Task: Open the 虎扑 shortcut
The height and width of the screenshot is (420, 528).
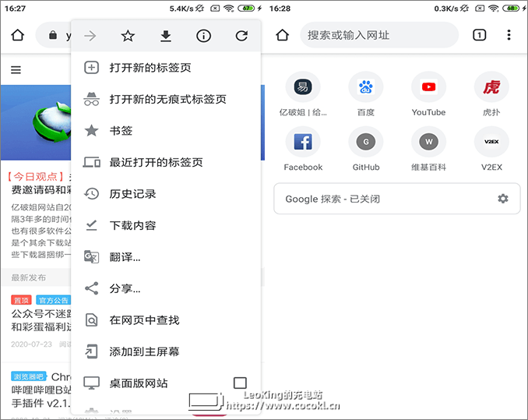Action: (x=491, y=94)
